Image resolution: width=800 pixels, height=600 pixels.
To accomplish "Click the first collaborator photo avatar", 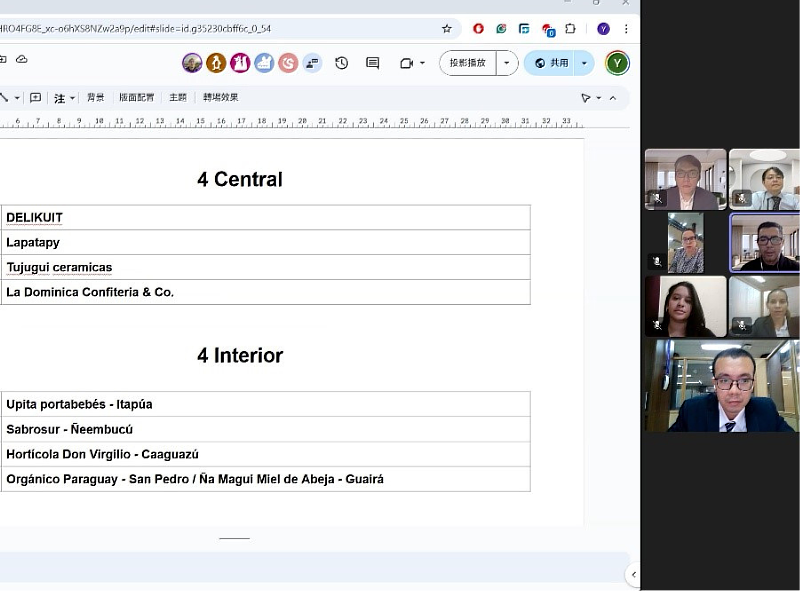I will coord(192,63).
